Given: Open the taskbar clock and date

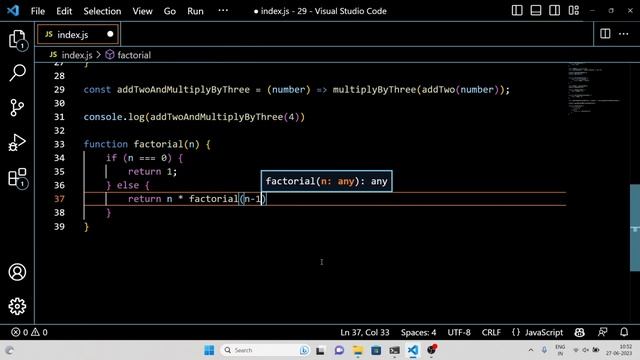Looking at the screenshot, I should click(619, 350).
